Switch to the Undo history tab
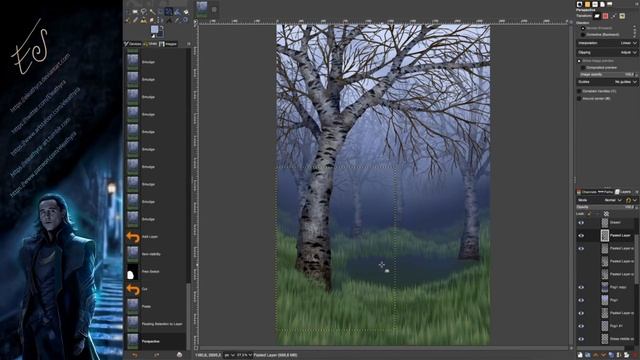Image resolution: width=640 pixels, height=360 pixels. (x=151, y=44)
